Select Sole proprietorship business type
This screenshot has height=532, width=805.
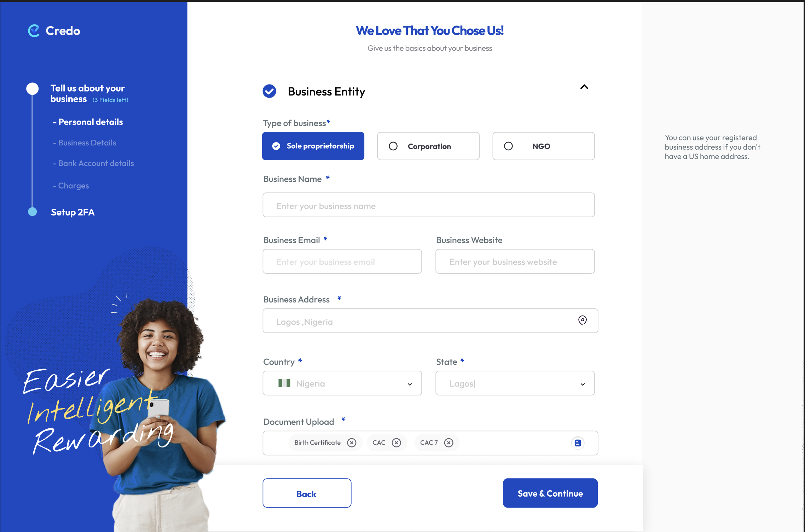point(313,145)
